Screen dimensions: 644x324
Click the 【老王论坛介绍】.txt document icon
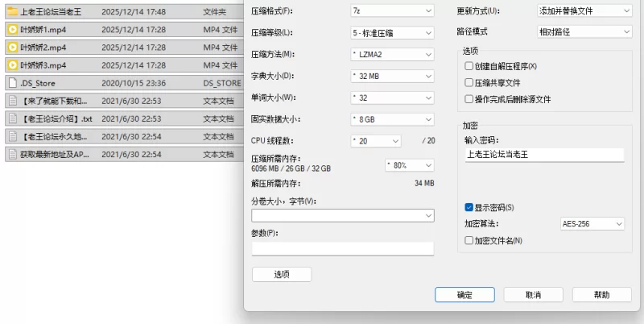coord(13,118)
